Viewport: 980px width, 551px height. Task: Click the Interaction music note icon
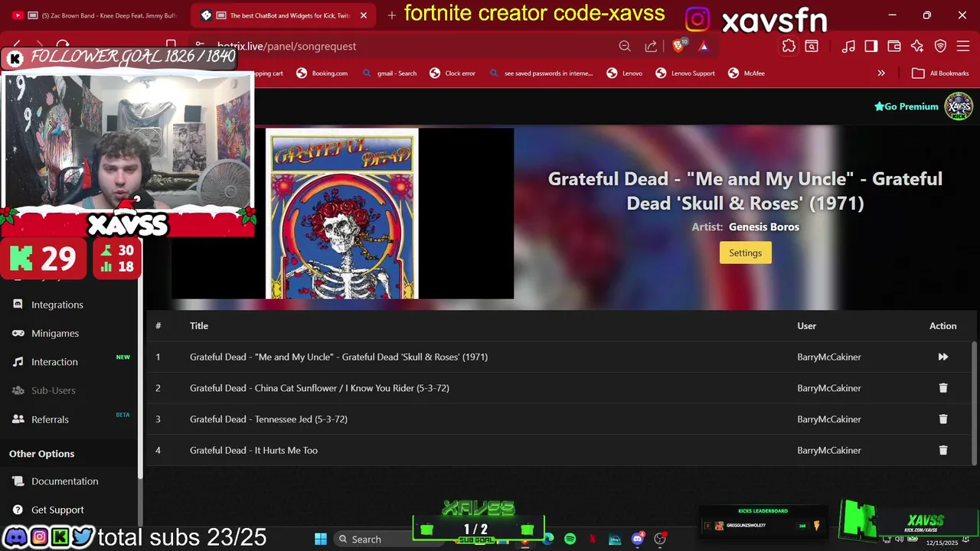[x=18, y=362]
